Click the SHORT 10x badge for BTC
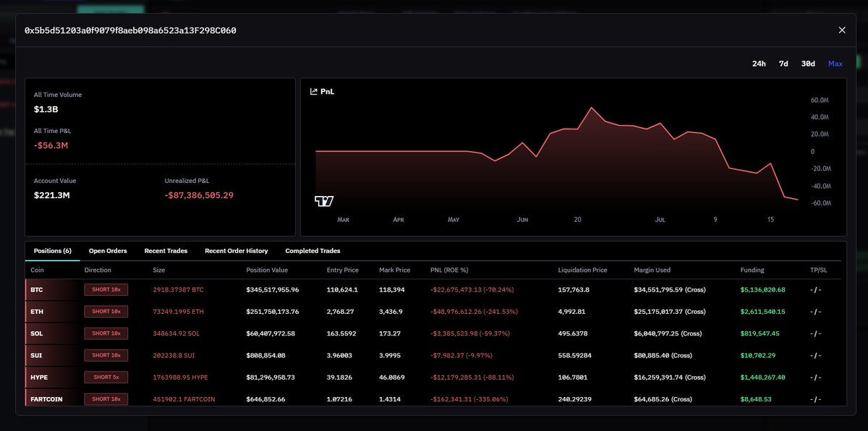 [106, 290]
